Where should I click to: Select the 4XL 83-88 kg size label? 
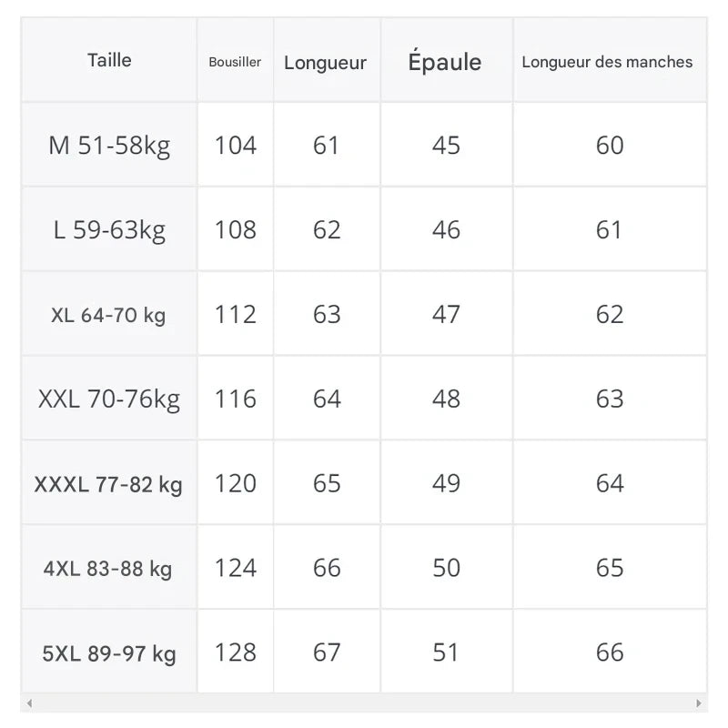(109, 569)
